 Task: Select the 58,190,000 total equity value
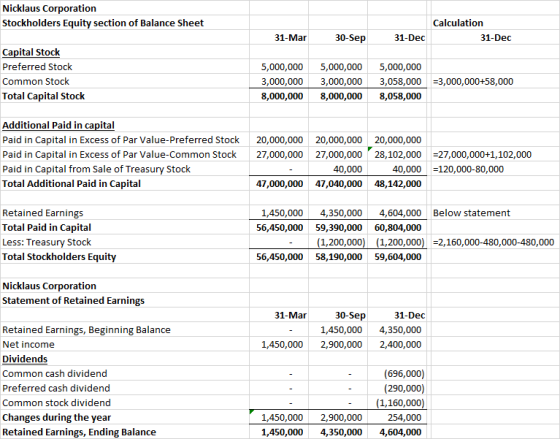click(x=339, y=257)
